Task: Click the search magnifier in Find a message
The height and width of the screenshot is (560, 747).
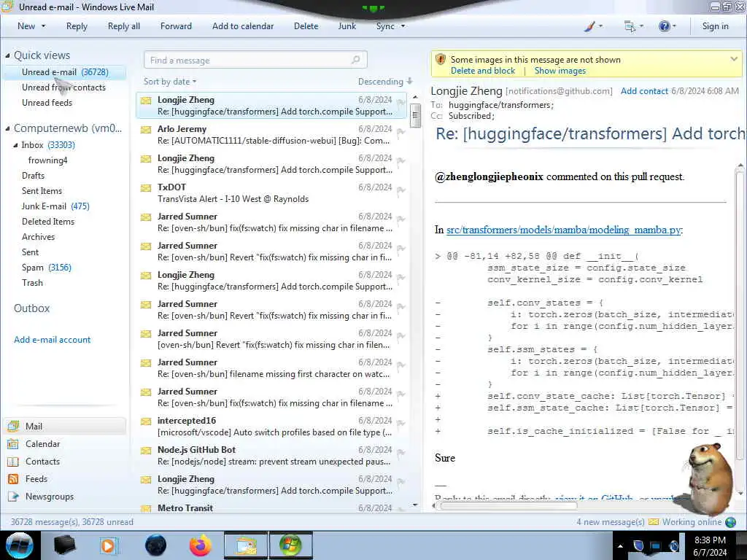Action: click(x=356, y=60)
